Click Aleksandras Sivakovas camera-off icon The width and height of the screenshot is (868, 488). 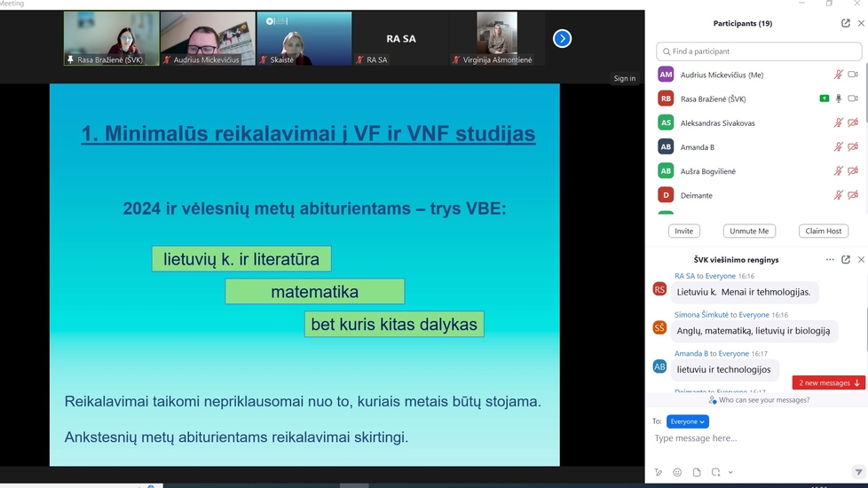click(x=853, y=122)
